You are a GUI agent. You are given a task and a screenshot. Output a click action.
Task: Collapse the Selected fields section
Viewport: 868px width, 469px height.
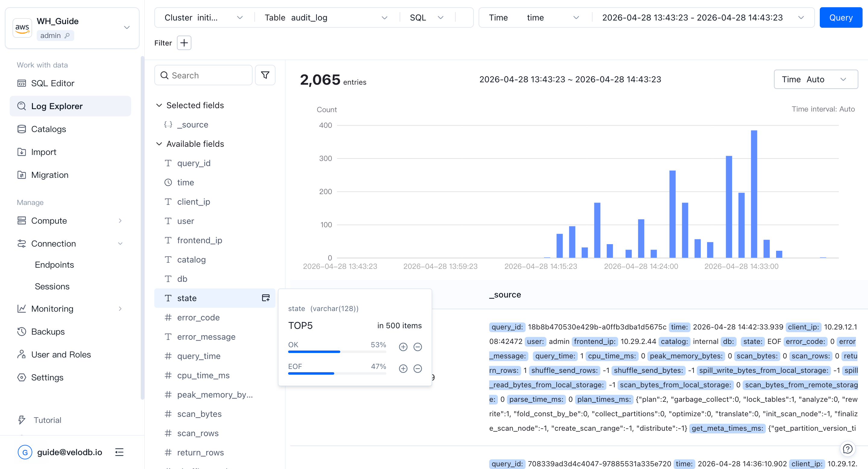tap(159, 105)
